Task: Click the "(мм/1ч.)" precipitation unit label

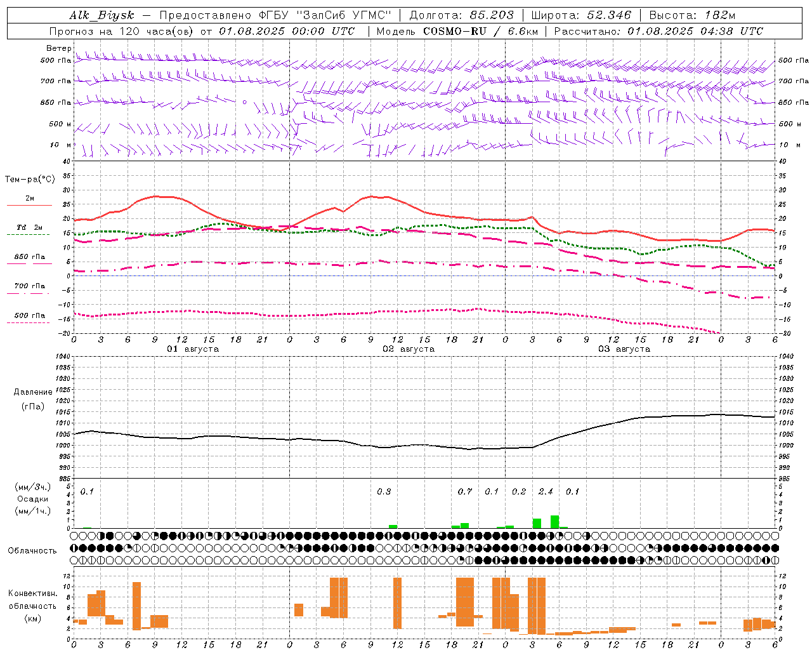Action: click(33, 511)
